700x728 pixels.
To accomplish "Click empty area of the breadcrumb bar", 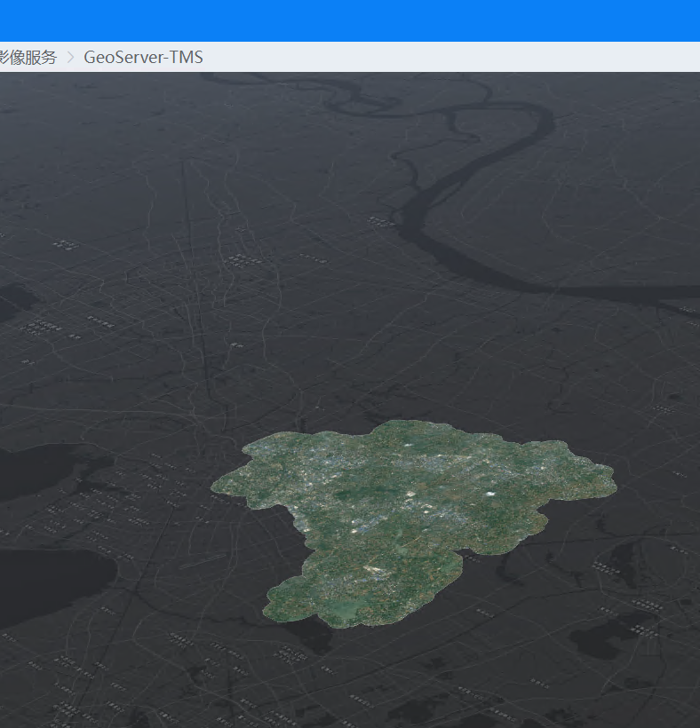I will tap(444, 58).
